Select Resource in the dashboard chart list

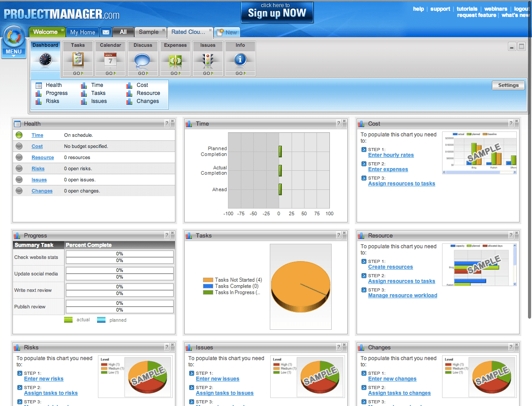pos(148,93)
